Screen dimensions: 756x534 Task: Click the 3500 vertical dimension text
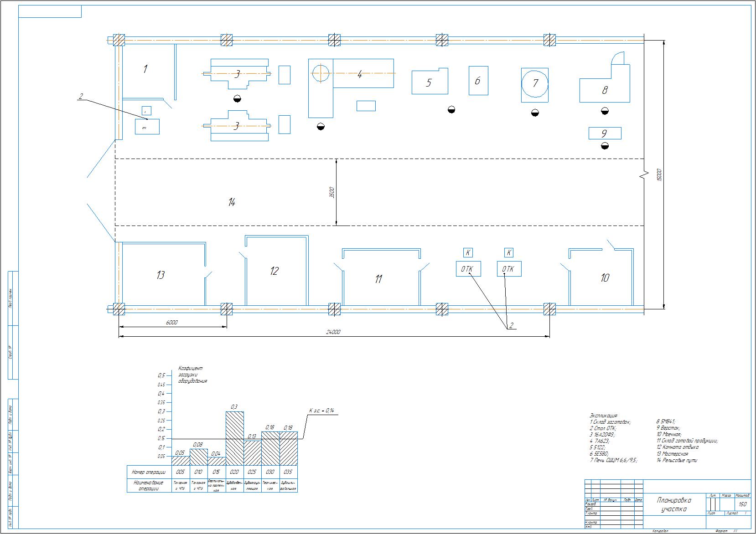(332, 192)
